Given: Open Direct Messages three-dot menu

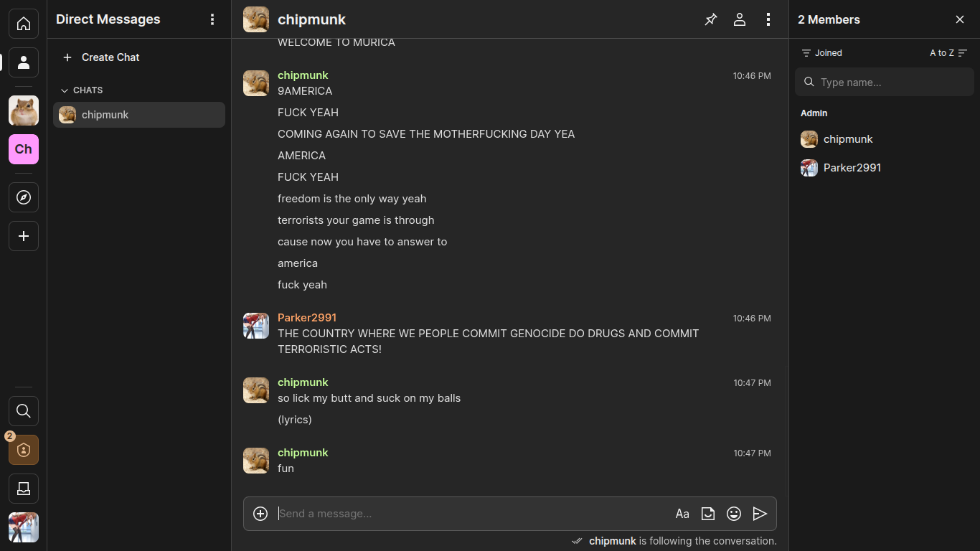Looking at the screenshot, I should coord(212,19).
